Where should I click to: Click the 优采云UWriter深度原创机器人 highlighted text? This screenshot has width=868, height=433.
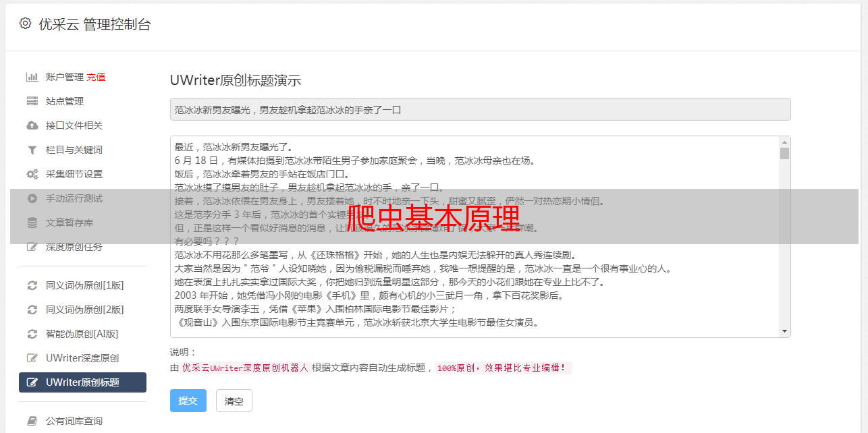tap(245, 368)
